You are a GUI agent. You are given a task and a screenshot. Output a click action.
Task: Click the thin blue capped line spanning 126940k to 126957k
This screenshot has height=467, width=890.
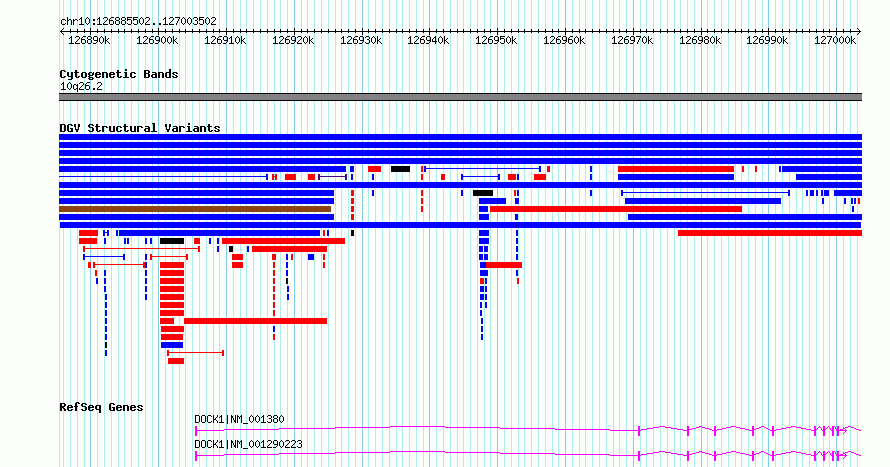[x=482, y=169]
